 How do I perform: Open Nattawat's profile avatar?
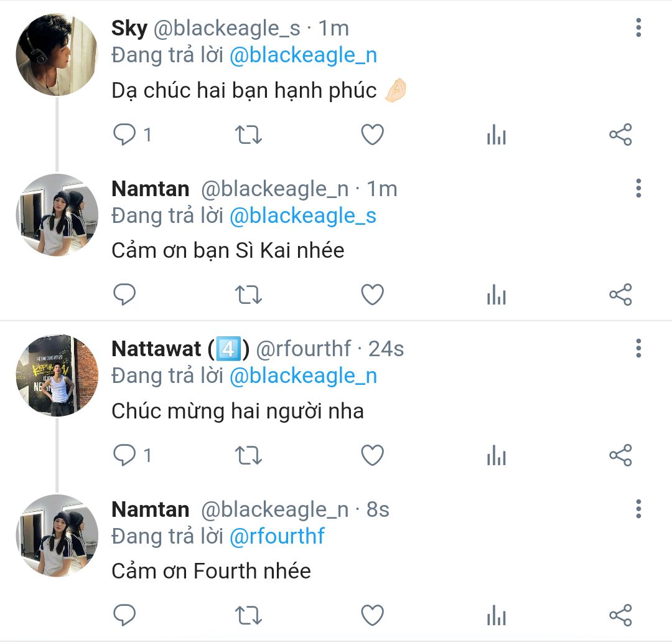[57, 375]
